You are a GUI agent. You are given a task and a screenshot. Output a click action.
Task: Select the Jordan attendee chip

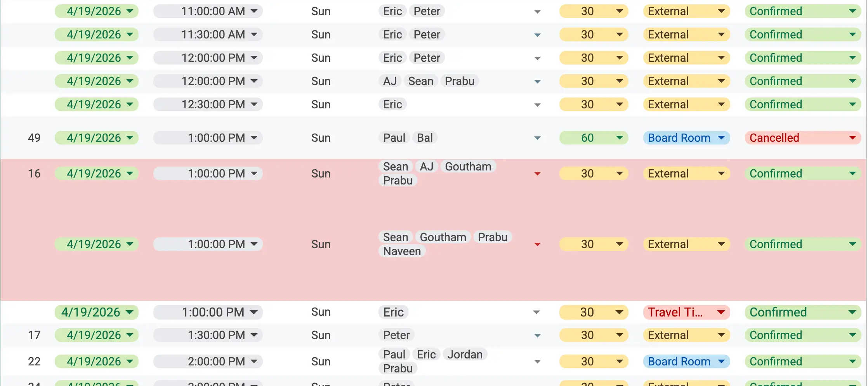click(465, 355)
